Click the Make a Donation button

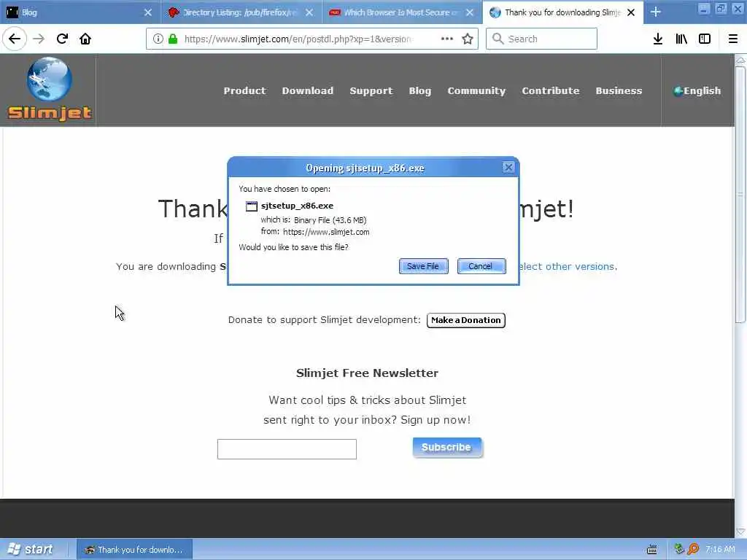(466, 320)
